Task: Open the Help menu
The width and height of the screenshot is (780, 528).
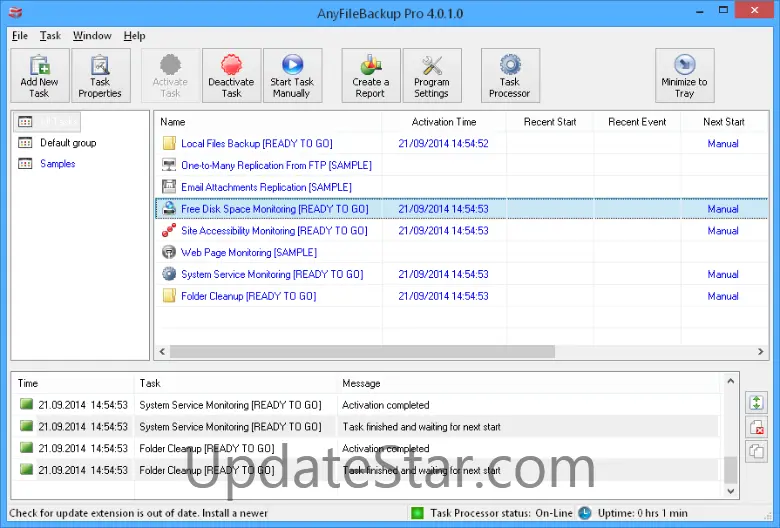Action: [134, 36]
